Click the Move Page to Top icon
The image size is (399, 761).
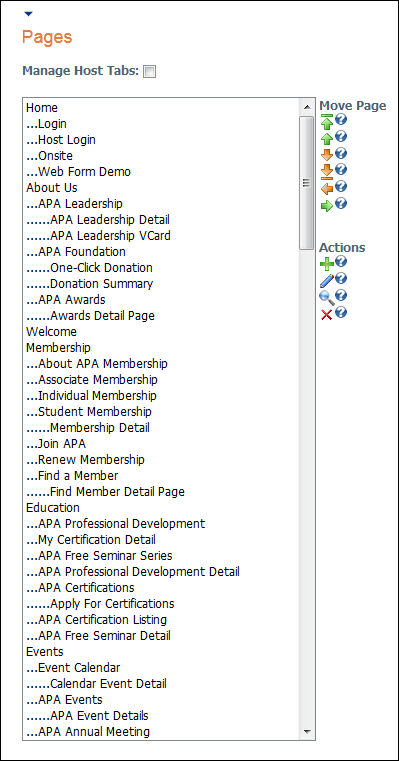(x=327, y=122)
